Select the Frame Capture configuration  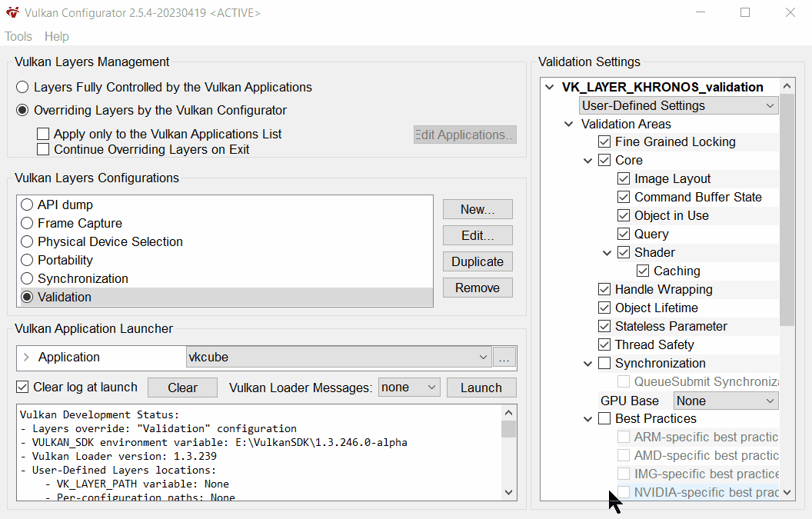point(27,223)
